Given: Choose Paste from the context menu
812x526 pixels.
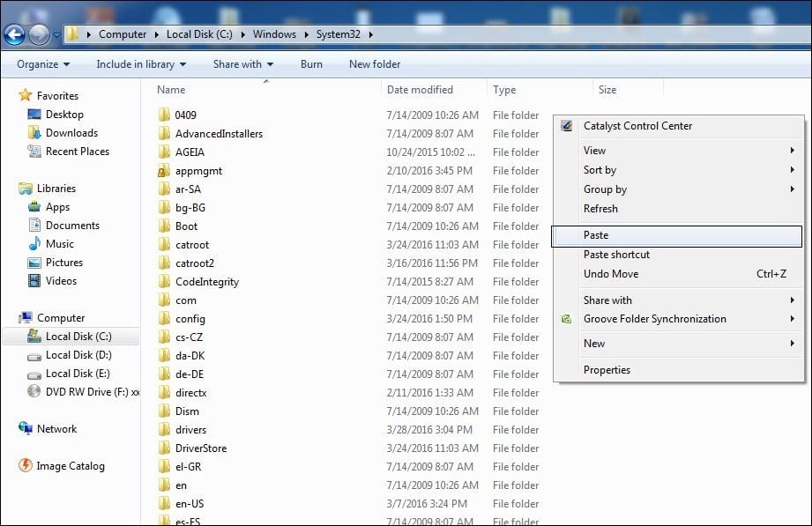Looking at the screenshot, I should click(x=677, y=235).
